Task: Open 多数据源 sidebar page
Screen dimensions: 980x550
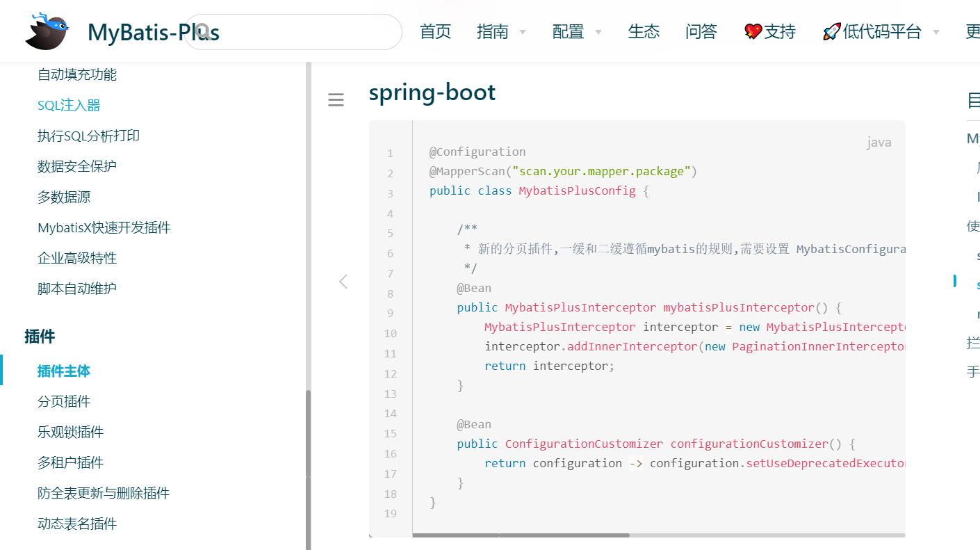Action: [64, 197]
